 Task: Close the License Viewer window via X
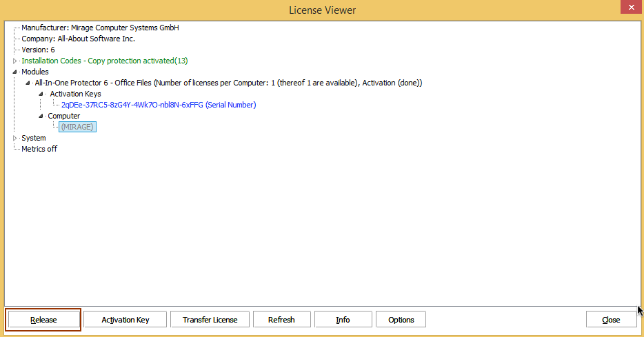pyautogui.click(x=632, y=7)
